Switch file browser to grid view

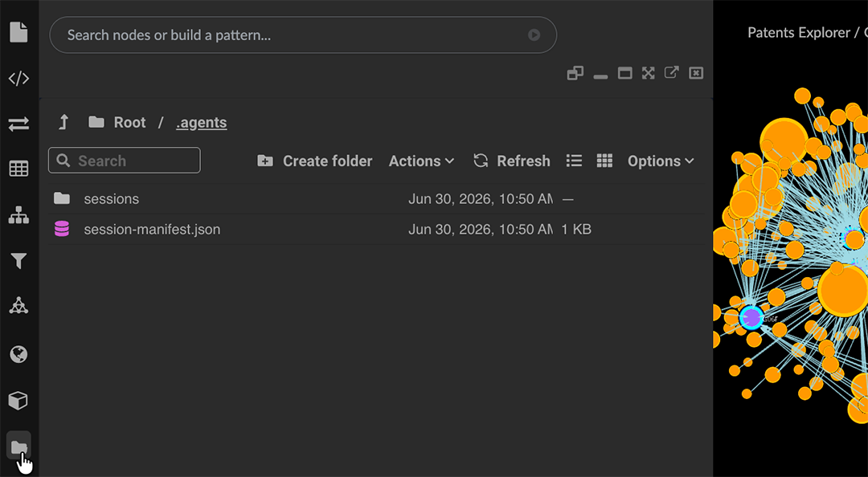pos(604,161)
